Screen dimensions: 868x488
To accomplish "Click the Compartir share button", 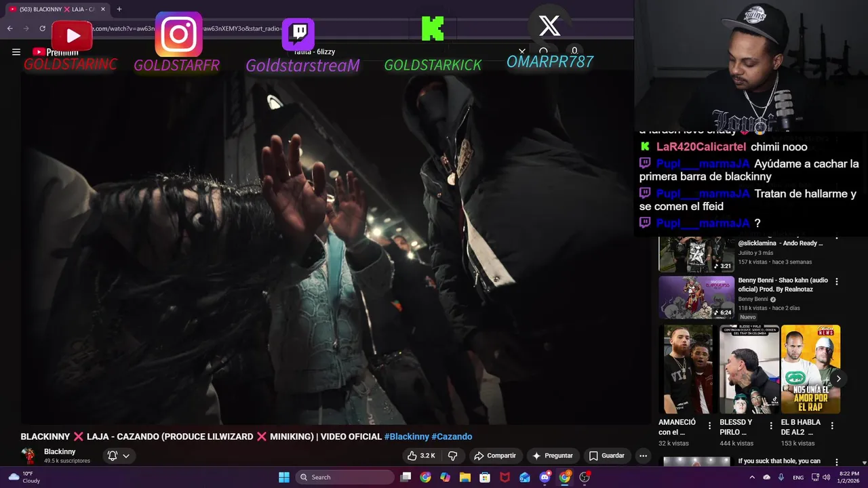I will tap(495, 455).
